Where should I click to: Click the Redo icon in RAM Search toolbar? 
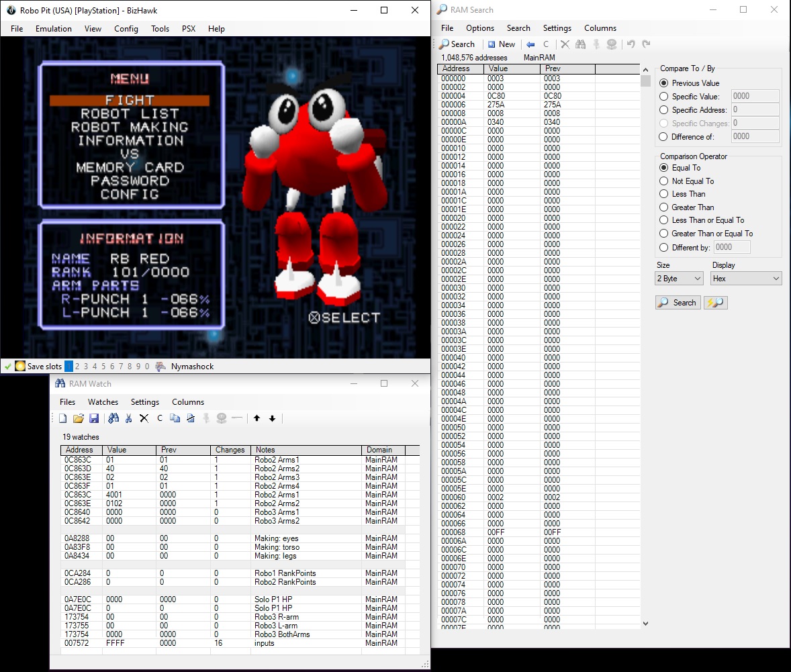pyautogui.click(x=646, y=44)
